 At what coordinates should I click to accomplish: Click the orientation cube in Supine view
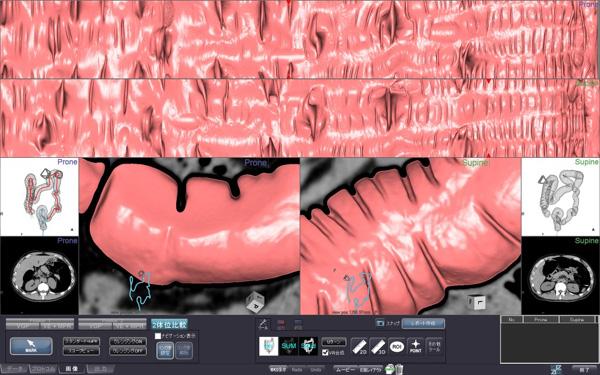tap(476, 302)
